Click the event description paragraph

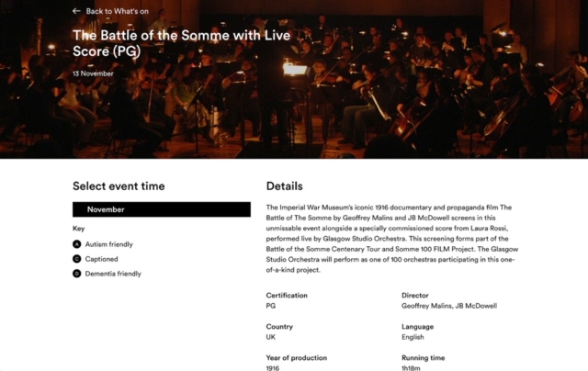392,239
